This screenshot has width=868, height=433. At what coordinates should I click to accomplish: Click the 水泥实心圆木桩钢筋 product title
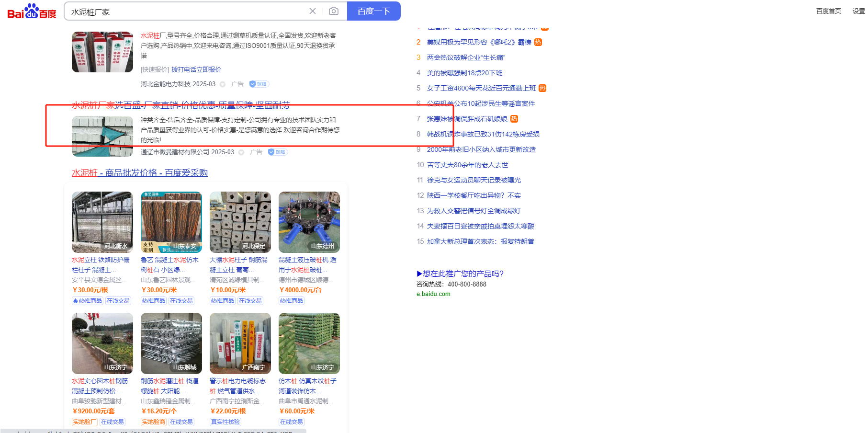(100, 386)
